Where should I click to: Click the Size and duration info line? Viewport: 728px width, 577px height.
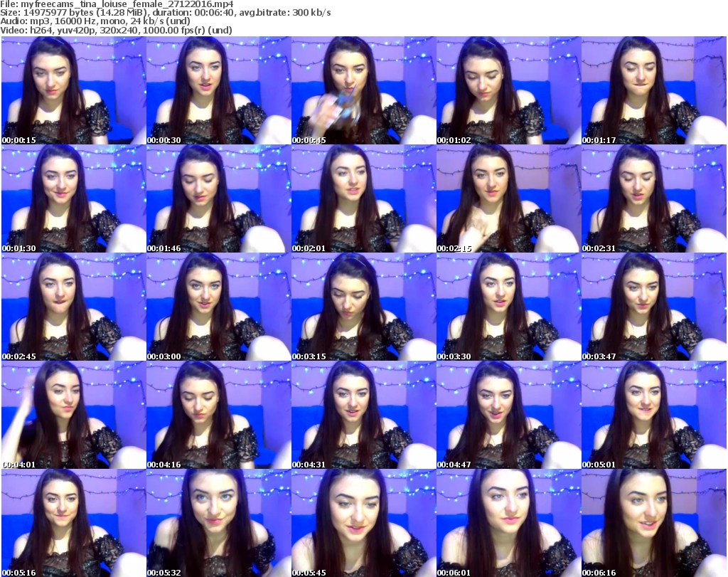[x=165, y=13]
